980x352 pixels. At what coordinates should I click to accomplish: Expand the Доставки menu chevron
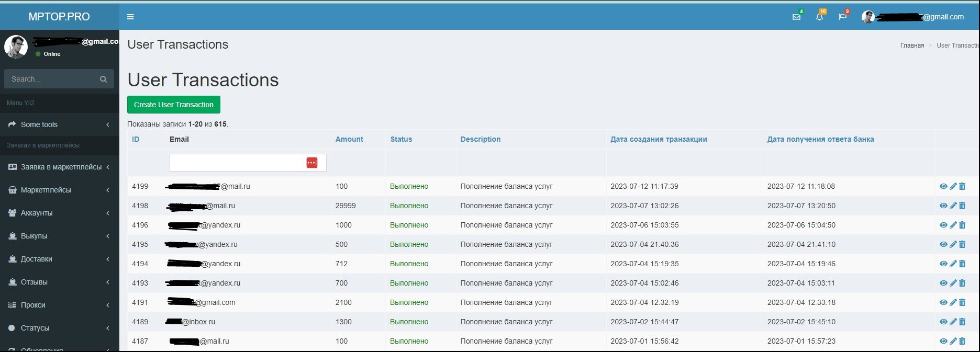click(x=108, y=259)
